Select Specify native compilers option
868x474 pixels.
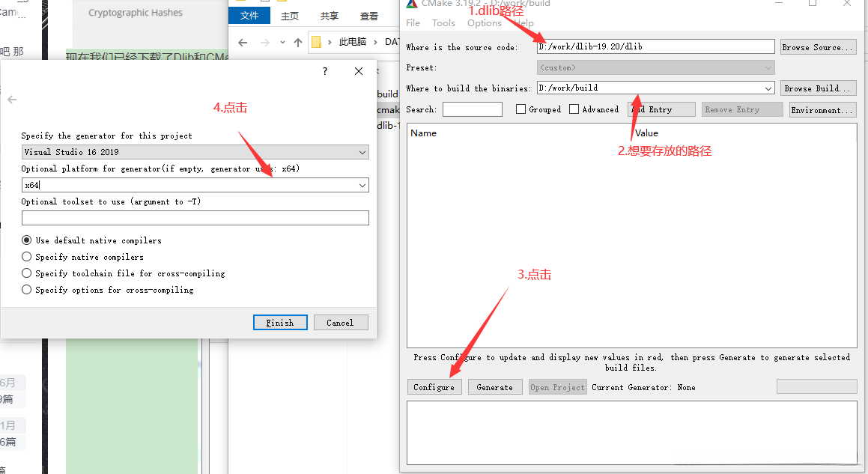pyautogui.click(x=26, y=257)
